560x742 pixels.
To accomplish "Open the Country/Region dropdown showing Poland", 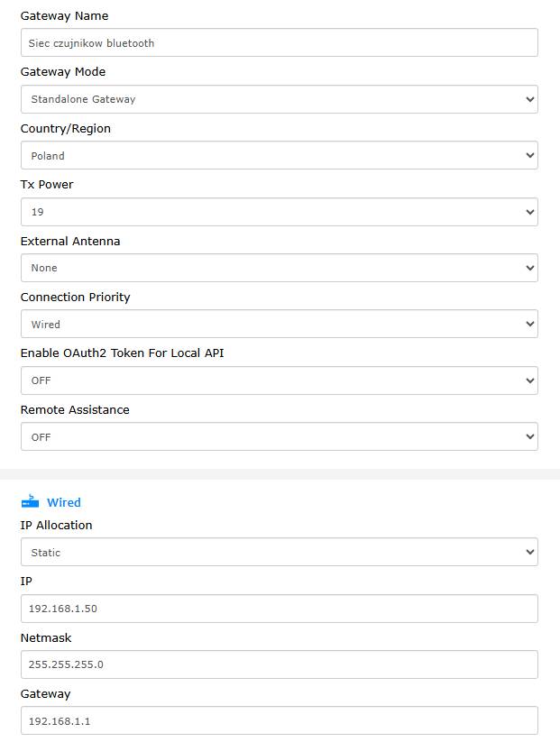I will 280,155.
